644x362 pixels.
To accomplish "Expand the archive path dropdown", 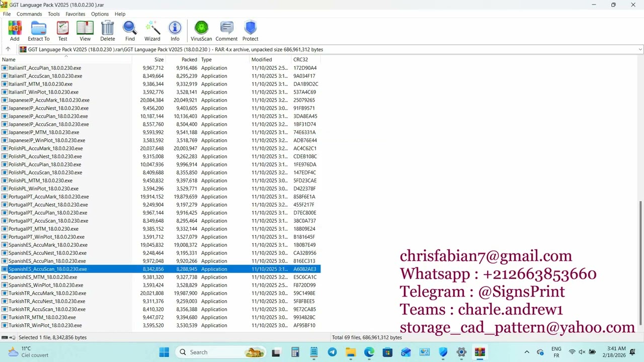I will (639, 49).
